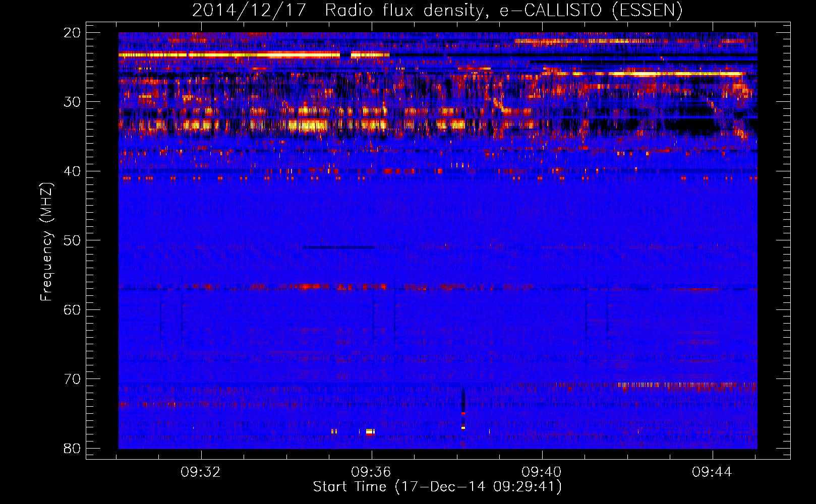Click the 40 frequency tick label
816x504 pixels.
click(x=73, y=171)
